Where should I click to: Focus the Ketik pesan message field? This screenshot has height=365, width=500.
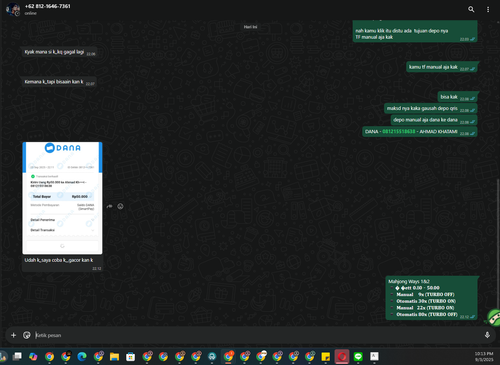[257, 335]
